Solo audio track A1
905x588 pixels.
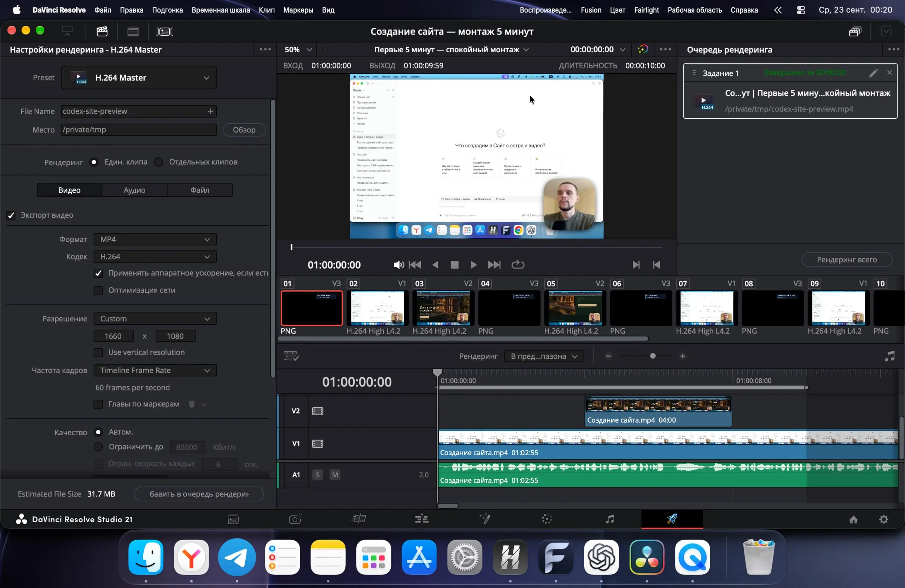tap(318, 475)
